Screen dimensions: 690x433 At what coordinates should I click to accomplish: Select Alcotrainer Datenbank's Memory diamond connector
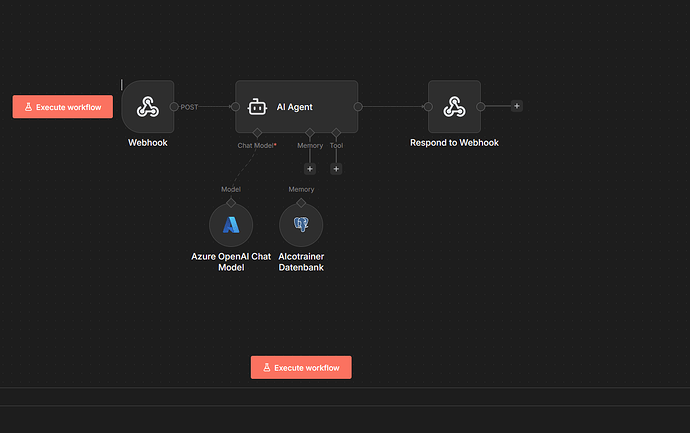[301, 203]
